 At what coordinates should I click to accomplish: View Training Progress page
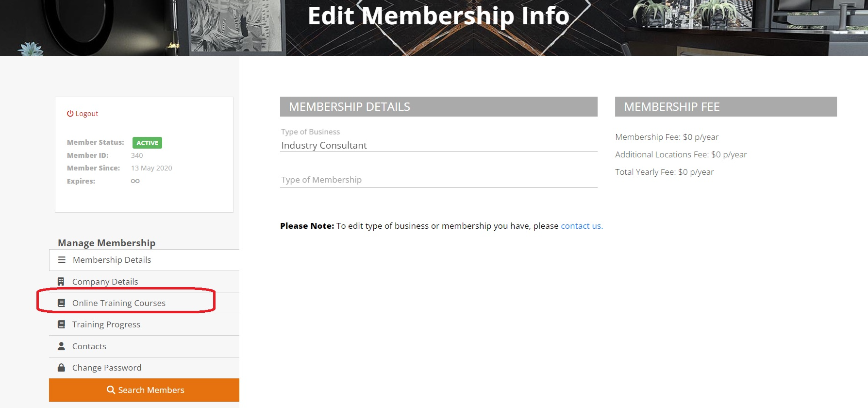106,324
